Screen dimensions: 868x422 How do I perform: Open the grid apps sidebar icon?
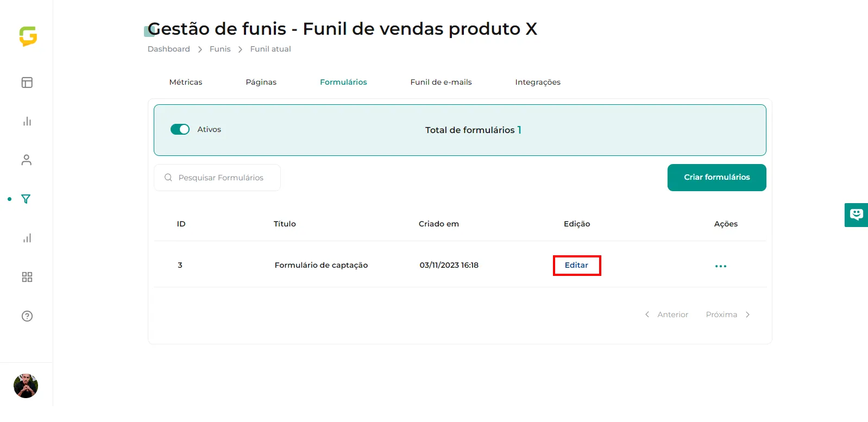point(27,277)
